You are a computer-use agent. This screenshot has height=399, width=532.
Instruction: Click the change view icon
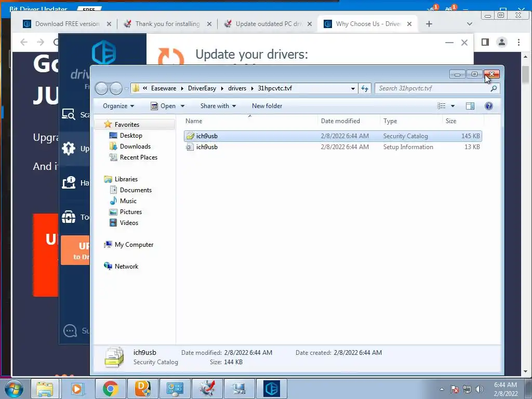coord(442,106)
